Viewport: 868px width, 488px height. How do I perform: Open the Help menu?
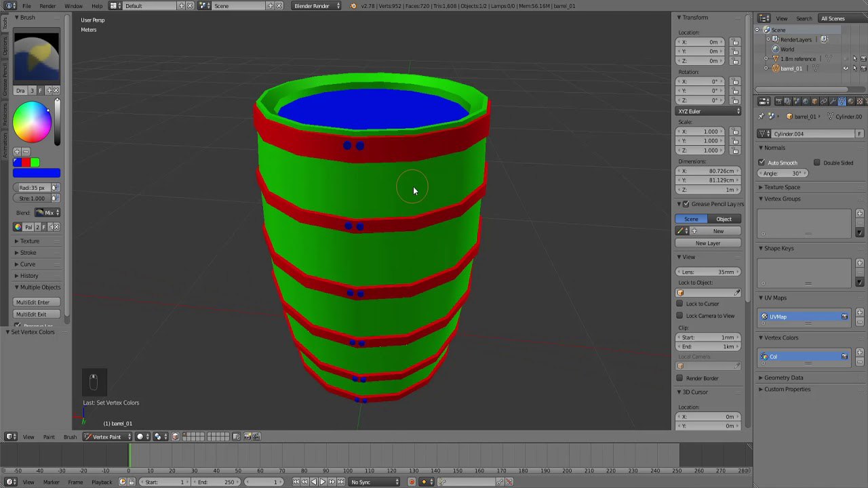[97, 5]
